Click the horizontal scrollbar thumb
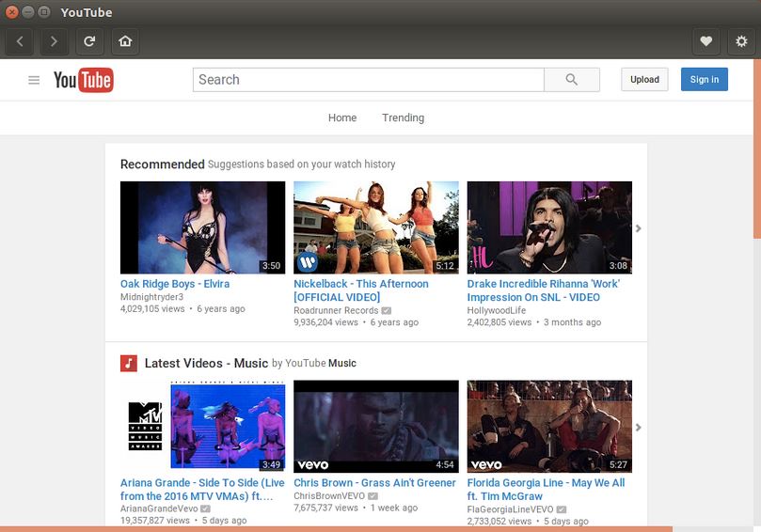The height and width of the screenshot is (532, 761). [x=337, y=529]
